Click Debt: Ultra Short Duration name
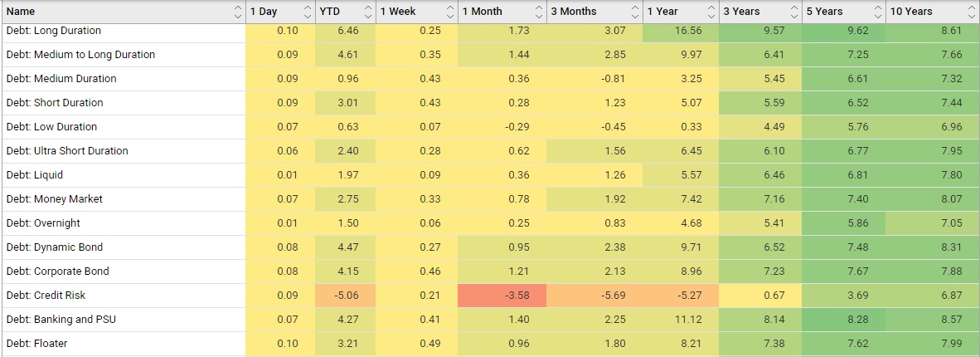The image size is (980, 357). click(67, 151)
